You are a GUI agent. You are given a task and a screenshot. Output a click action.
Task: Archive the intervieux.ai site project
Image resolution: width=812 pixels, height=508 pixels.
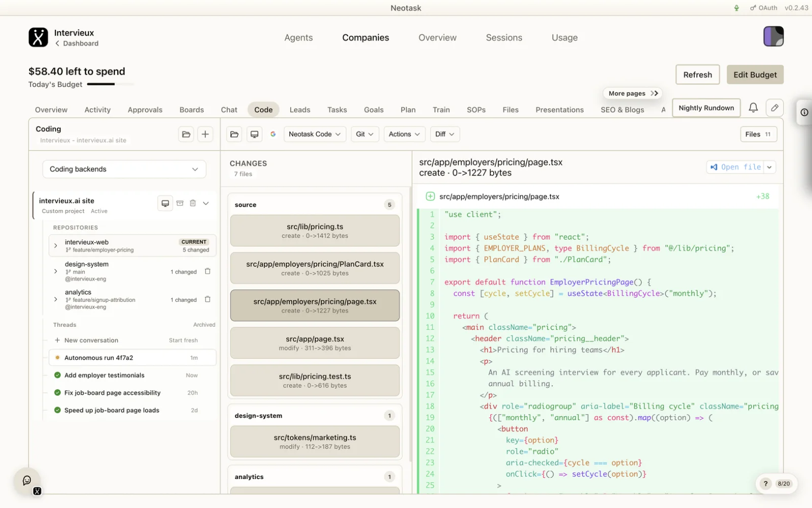180,203
